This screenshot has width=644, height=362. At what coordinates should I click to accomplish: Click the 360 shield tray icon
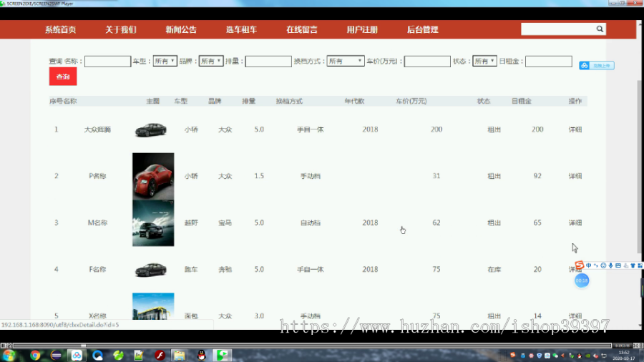pos(540,356)
